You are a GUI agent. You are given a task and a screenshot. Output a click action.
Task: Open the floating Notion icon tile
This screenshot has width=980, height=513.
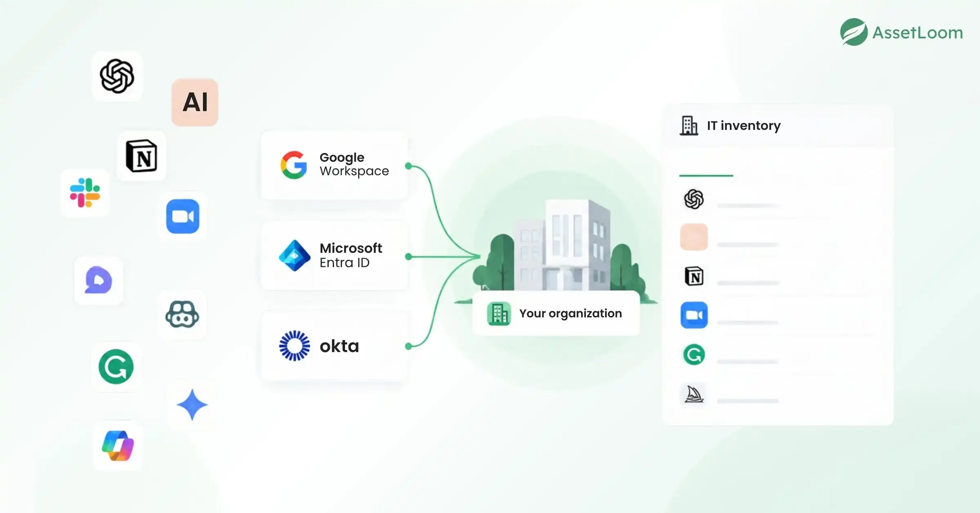(141, 156)
